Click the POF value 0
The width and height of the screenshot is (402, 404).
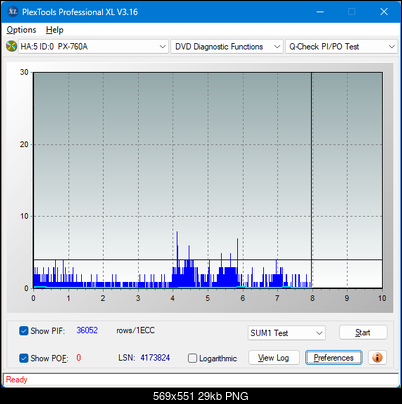79,358
